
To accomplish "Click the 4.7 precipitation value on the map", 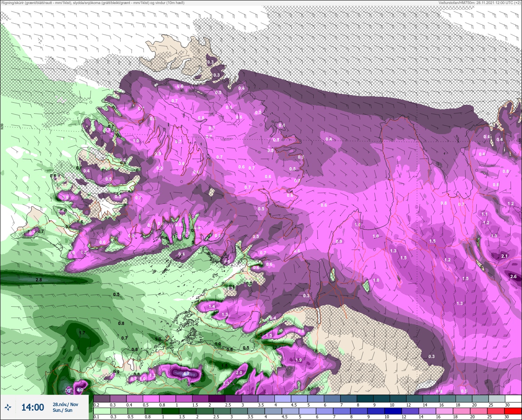I will tap(186, 374).
